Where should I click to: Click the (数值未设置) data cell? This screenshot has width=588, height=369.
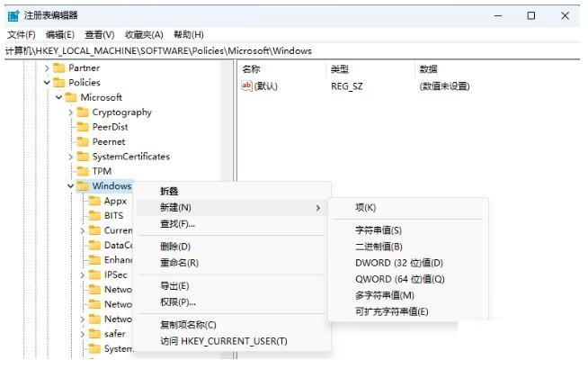click(x=445, y=86)
